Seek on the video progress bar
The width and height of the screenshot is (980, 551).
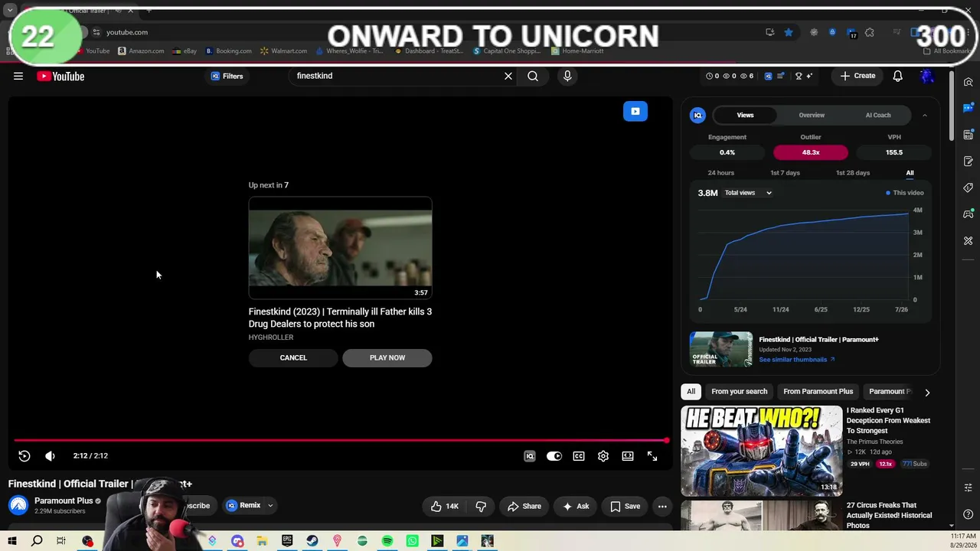pos(341,440)
